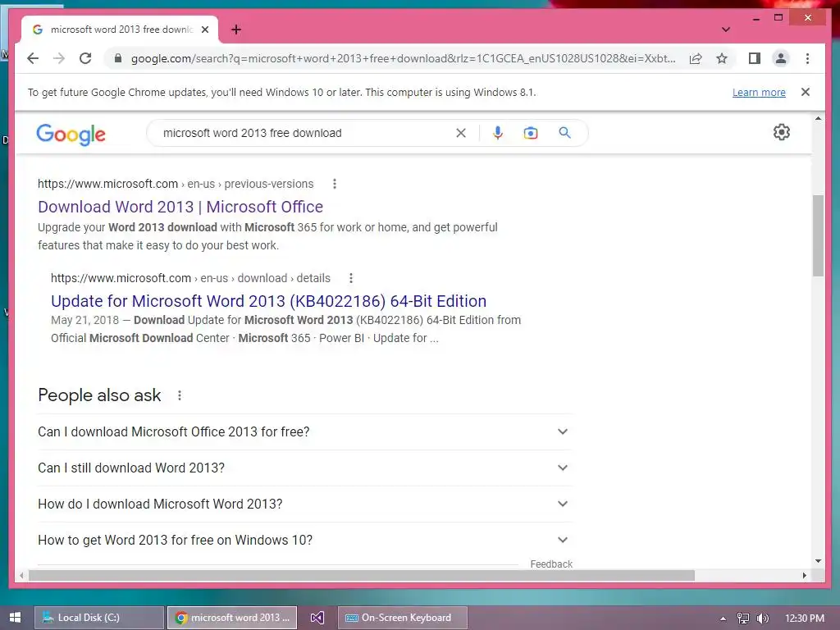Open People also ask options menu

[x=180, y=395]
